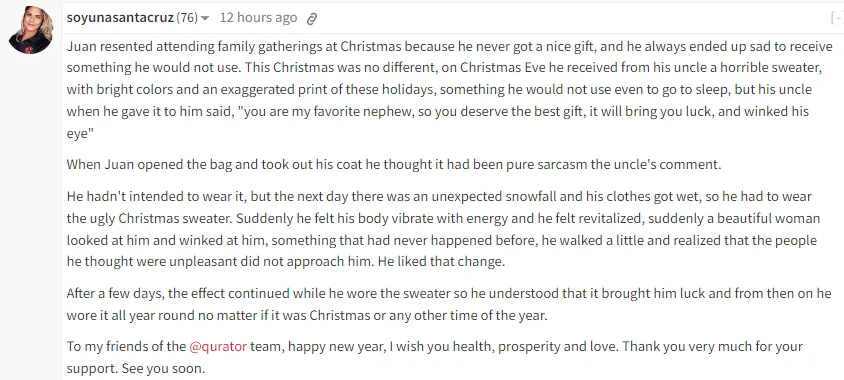The image size is (844, 380).
Task: Open the "12 hours ago" timestamp link
Action: tap(258, 18)
